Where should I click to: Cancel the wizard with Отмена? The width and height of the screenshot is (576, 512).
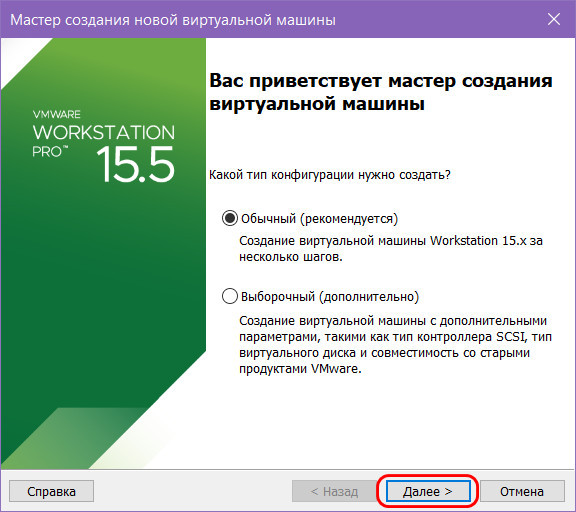tap(522, 491)
